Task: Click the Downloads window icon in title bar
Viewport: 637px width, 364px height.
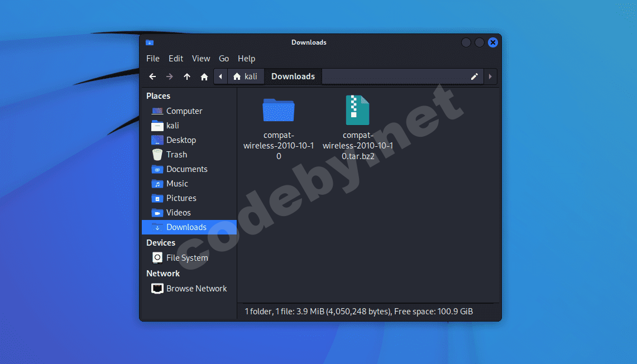Action: coord(150,42)
